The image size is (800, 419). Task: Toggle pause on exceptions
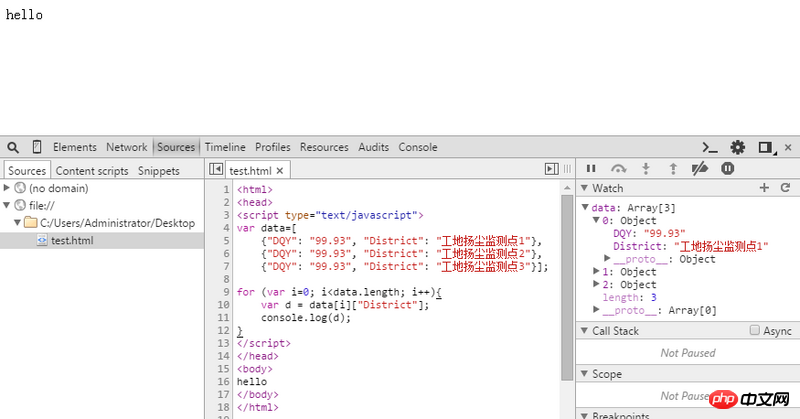click(x=727, y=170)
